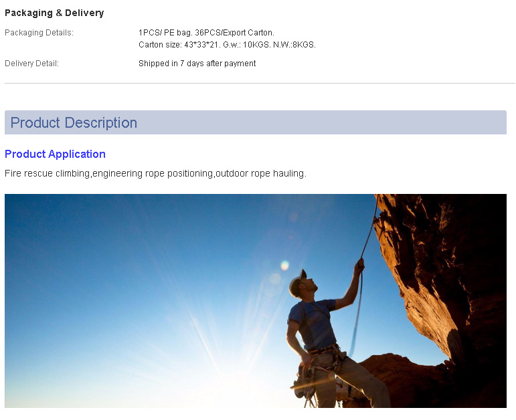Image resolution: width=516 pixels, height=420 pixels.
Task: Click the lens flare spot in sky
Action: point(284,265)
